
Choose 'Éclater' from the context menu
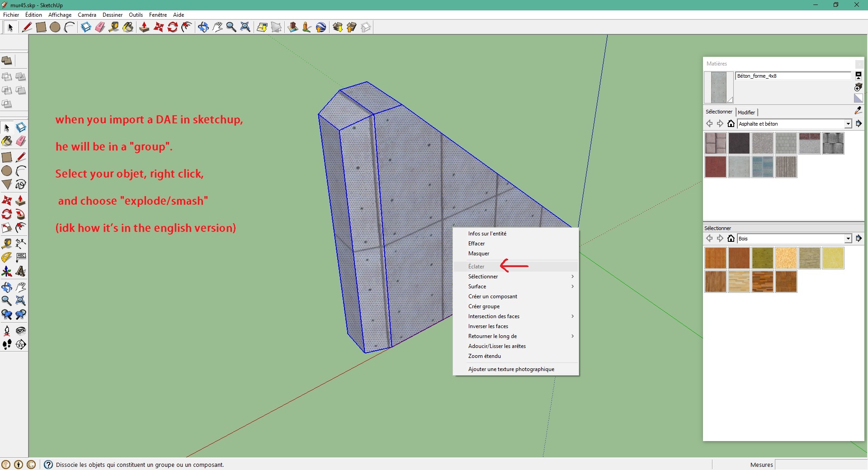tap(476, 267)
